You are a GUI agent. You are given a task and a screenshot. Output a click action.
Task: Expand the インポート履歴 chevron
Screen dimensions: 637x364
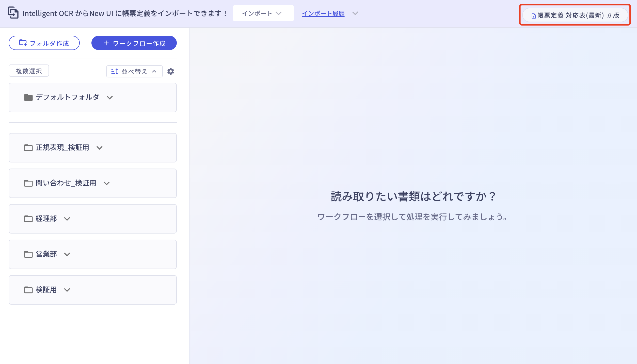[x=355, y=13]
